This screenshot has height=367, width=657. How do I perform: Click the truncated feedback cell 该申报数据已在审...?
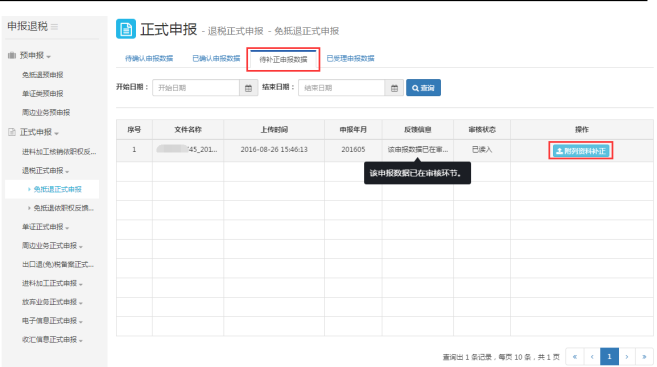tap(418, 150)
